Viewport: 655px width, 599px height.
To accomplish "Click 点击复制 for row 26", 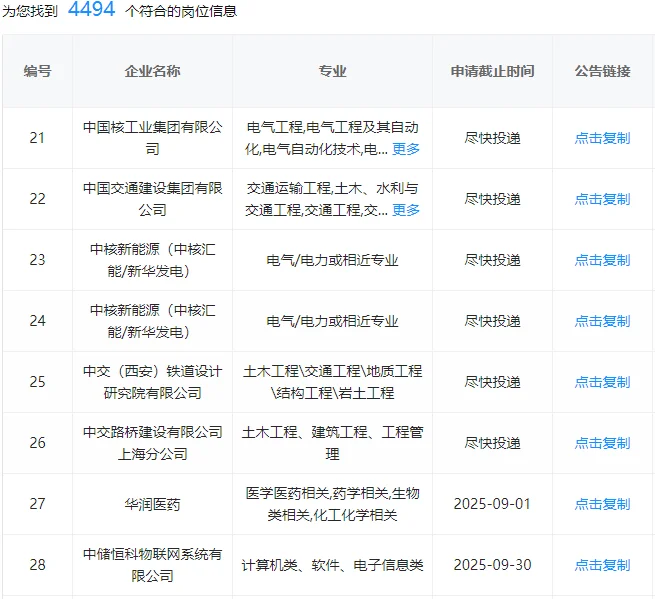I will click(602, 443).
